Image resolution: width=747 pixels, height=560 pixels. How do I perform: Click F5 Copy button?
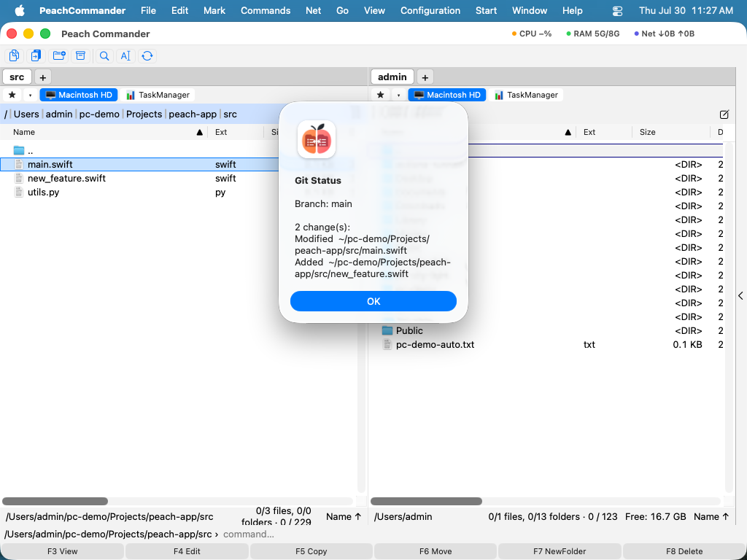(x=311, y=551)
